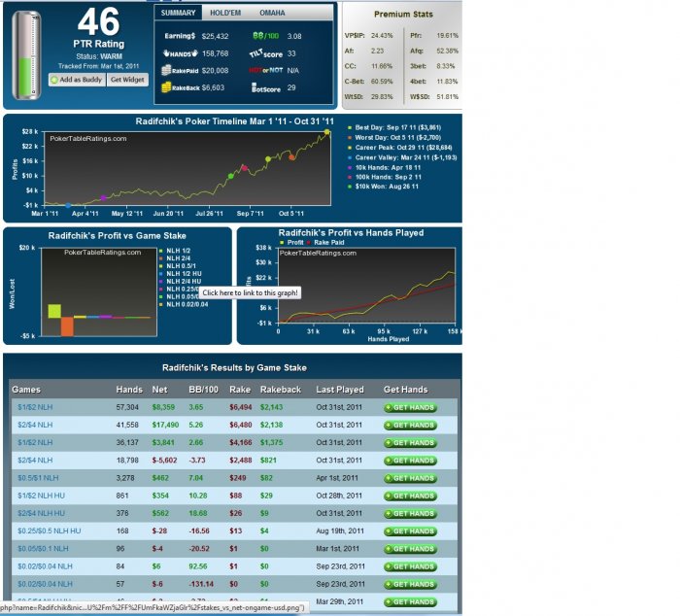
Task: Click the TILT score logo
Action: (x=266, y=53)
